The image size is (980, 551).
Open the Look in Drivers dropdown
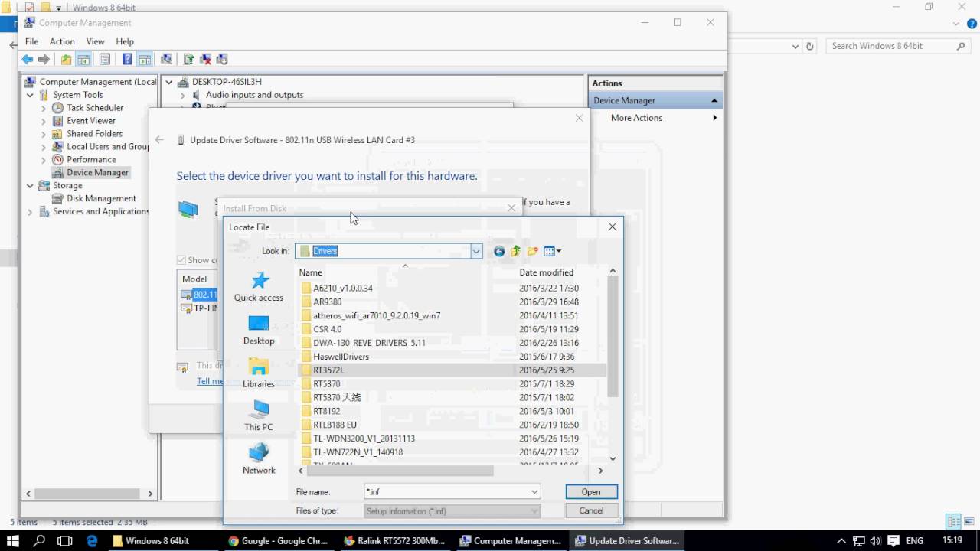click(x=476, y=251)
